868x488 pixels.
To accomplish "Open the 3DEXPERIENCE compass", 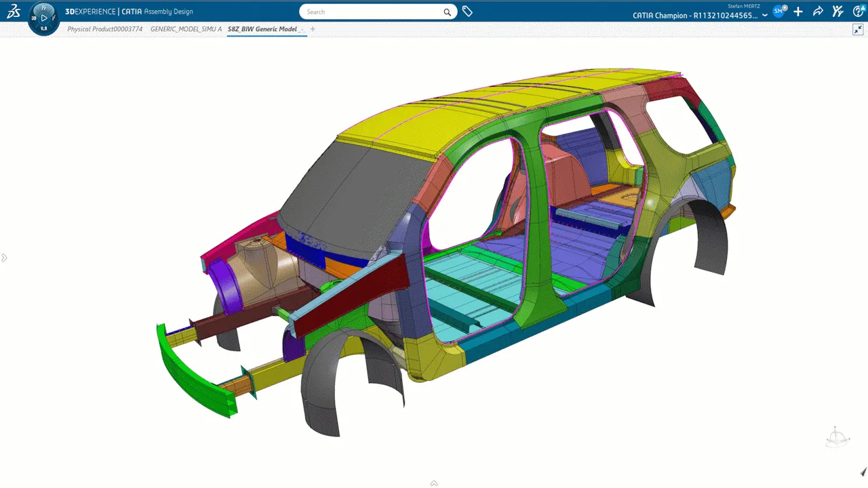I will point(44,18).
